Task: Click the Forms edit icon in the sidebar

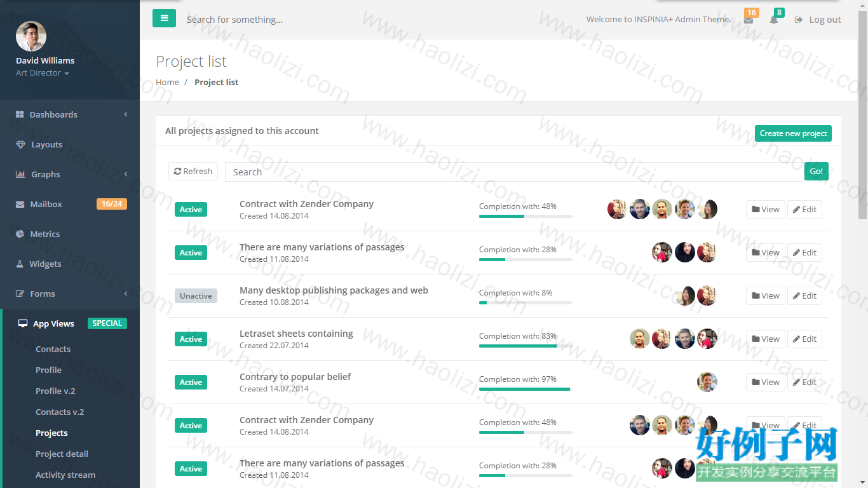Action: point(20,294)
